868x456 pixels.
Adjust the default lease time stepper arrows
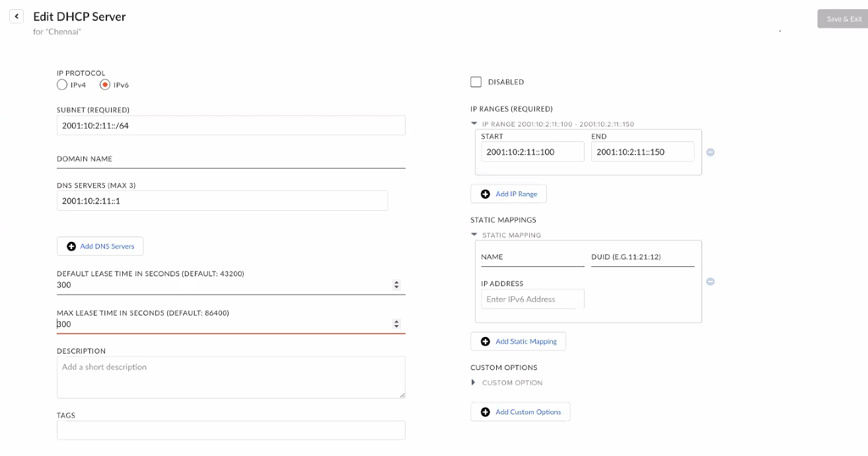tap(396, 285)
